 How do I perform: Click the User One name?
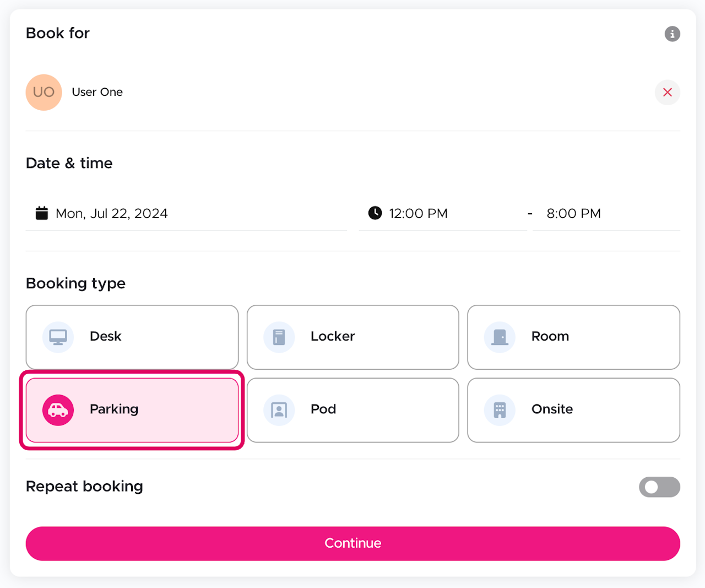97,93
